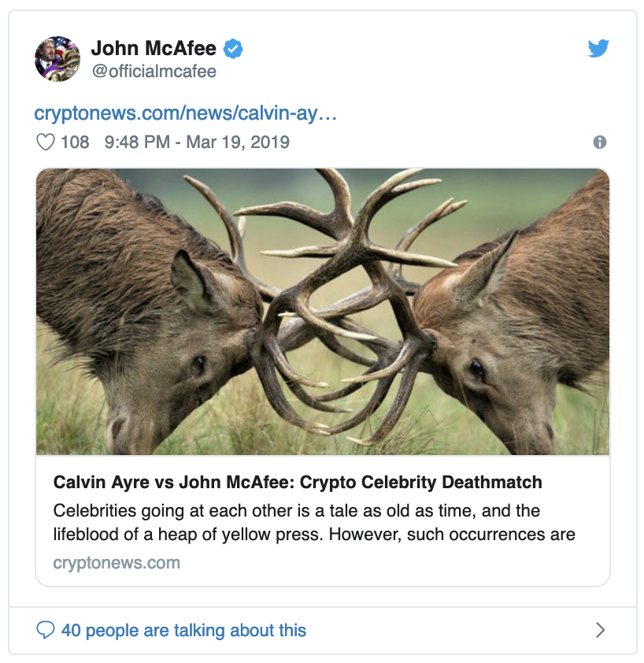Like the tweet with the heart icon

(46, 143)
